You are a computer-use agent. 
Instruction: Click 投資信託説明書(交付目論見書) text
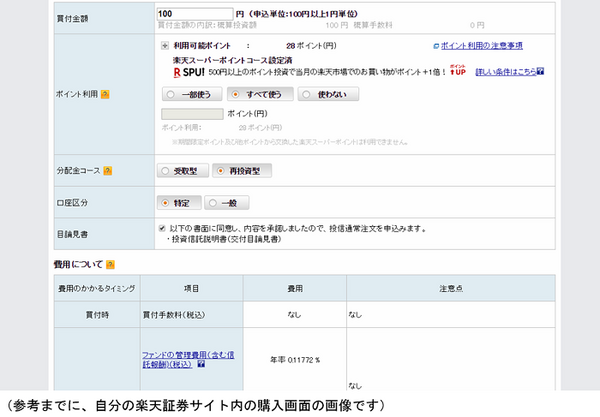[x=226, y=239]
